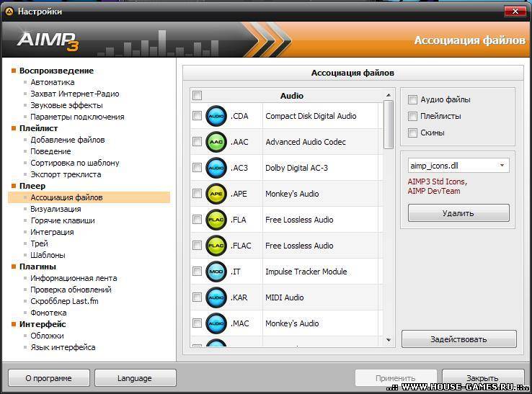Select the Плеер section
The image size is (532, 394).
32,186
